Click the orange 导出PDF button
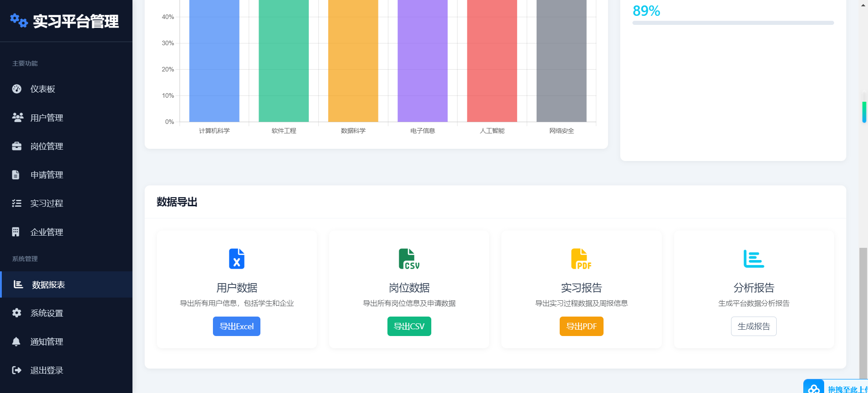 581,326
